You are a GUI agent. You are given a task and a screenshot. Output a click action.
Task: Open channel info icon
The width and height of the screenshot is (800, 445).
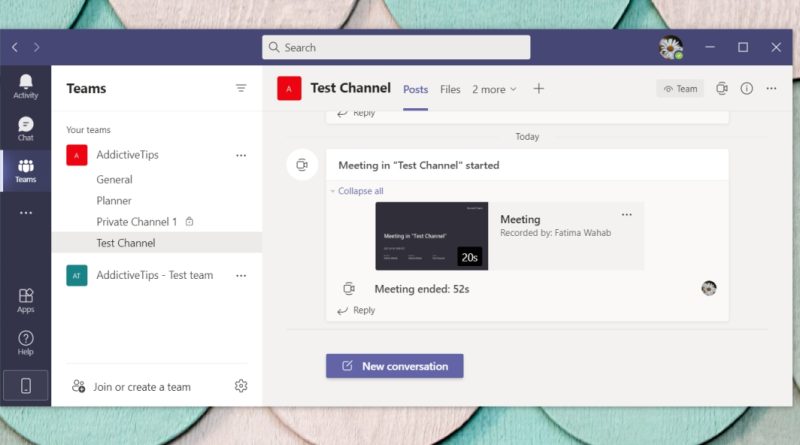(x=746, y=89)
